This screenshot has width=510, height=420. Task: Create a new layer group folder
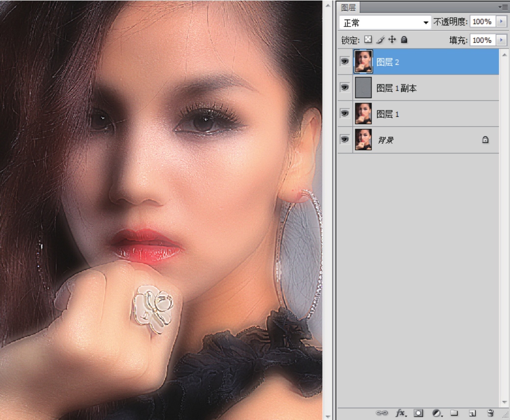click(x=454, y=413)
